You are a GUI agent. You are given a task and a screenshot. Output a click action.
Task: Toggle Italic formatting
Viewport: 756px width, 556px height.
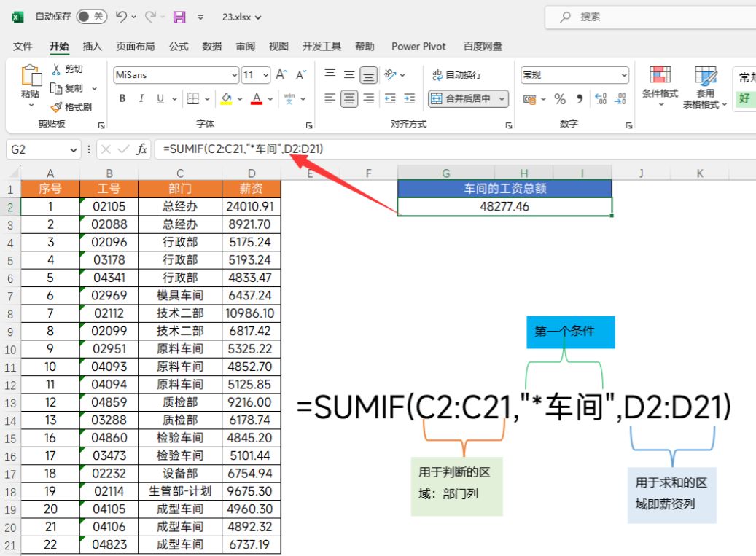(x=141, y=99)
